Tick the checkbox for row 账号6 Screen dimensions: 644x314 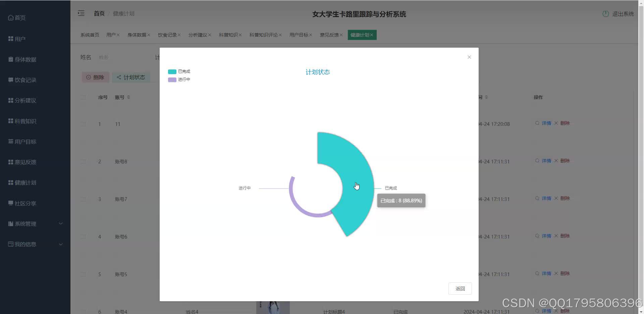tap(84, 237)
